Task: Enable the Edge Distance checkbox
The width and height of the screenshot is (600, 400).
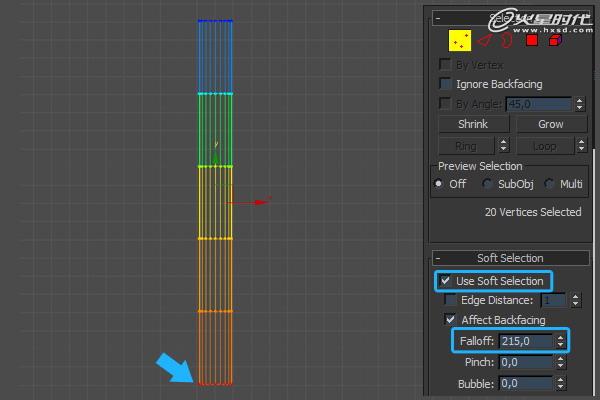Action: pyautogui.click(x=450, y=300)
